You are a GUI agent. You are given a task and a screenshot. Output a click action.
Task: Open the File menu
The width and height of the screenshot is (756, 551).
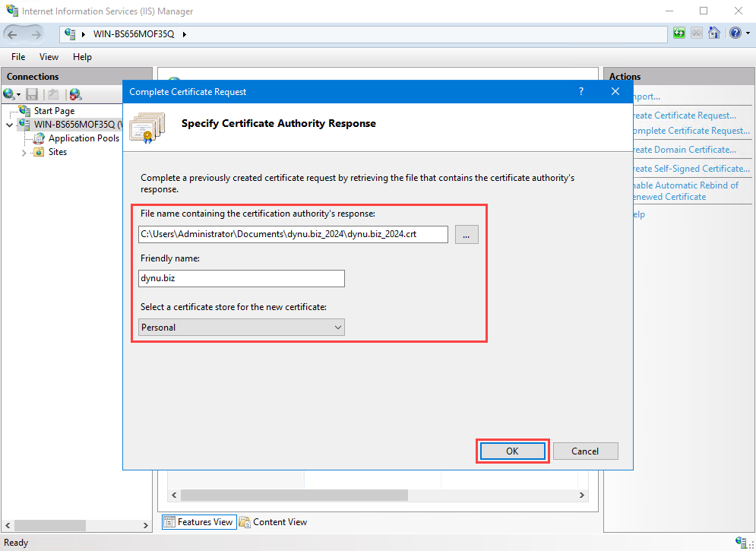pyautogui.click(x=18, y=57)
